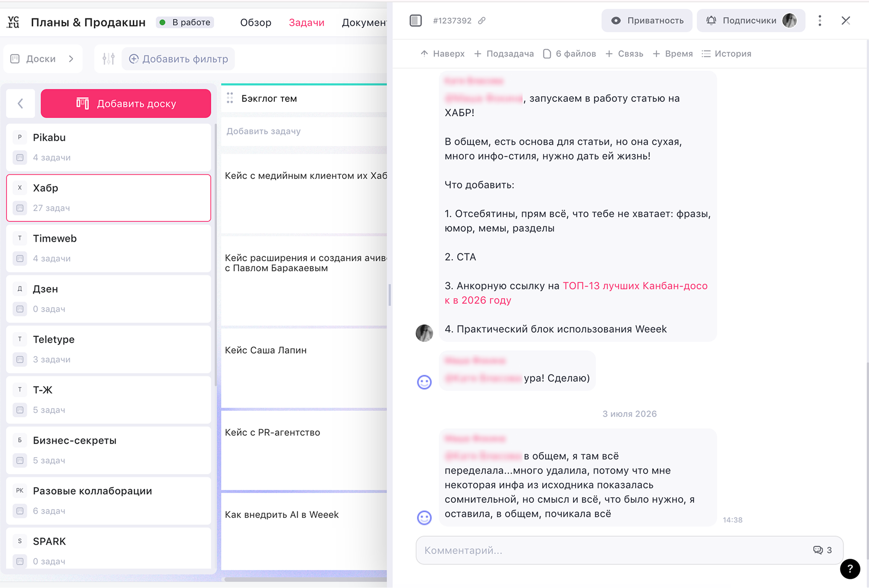The width and height of the screenshot is (869, 588).
Task: Open the three-dot task options menu
Action: 820,21
